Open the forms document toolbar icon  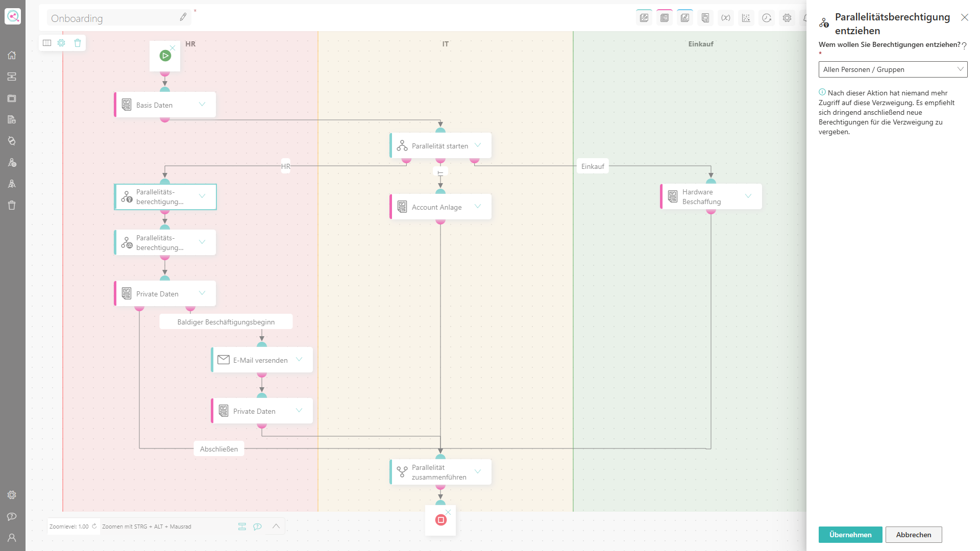705,18
